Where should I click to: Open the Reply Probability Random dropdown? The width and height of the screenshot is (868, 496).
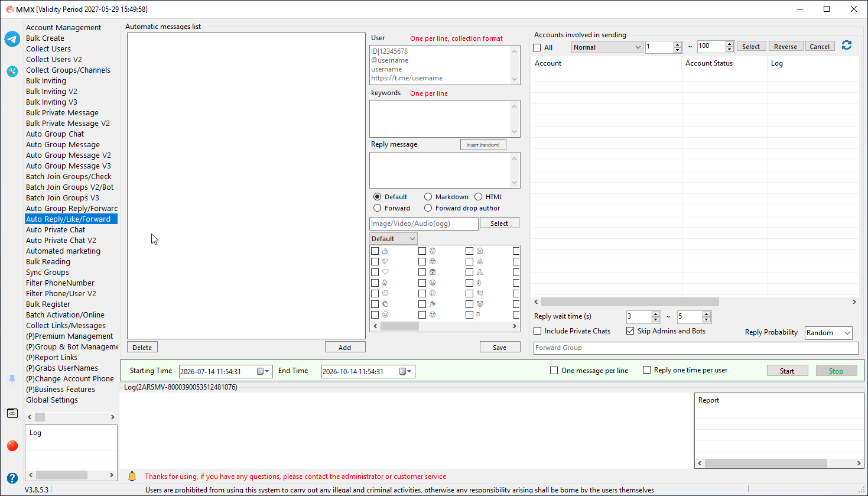tap(828, 333)
